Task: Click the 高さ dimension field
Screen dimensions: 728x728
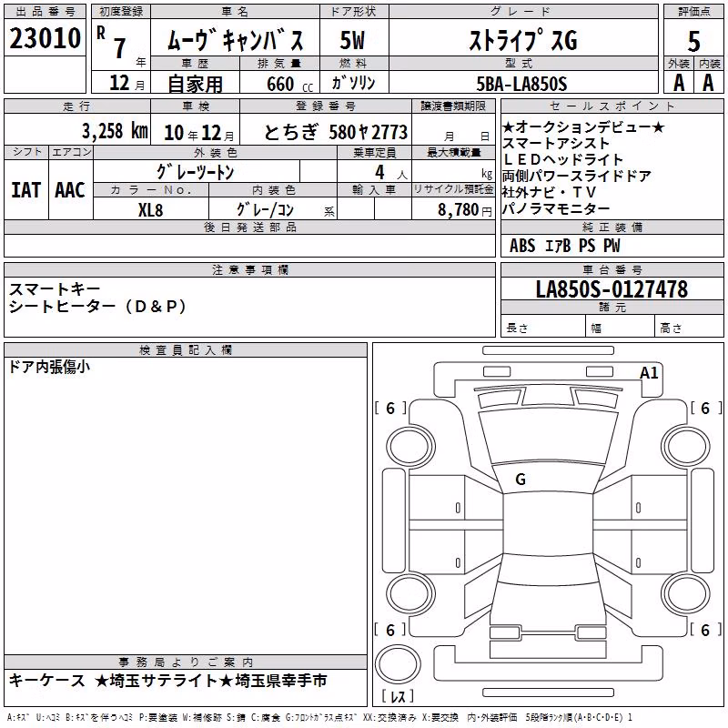Action: coord(689,328)
